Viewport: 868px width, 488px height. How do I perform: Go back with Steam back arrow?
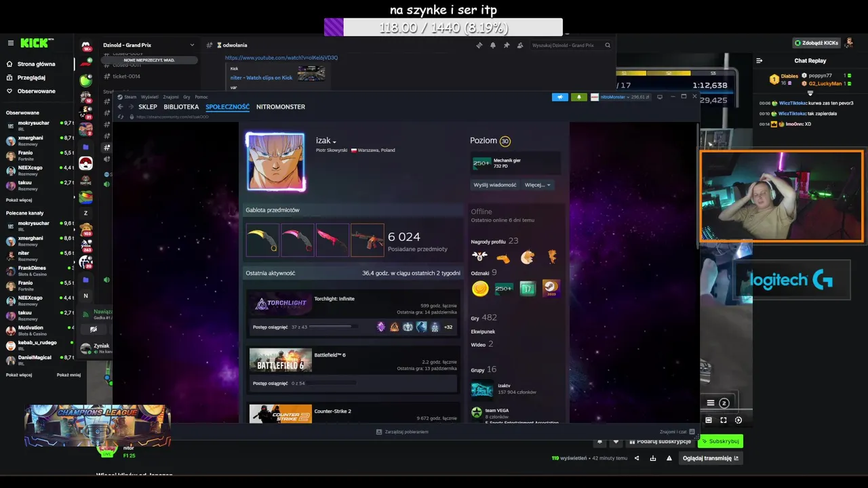[x=120, y=106]
